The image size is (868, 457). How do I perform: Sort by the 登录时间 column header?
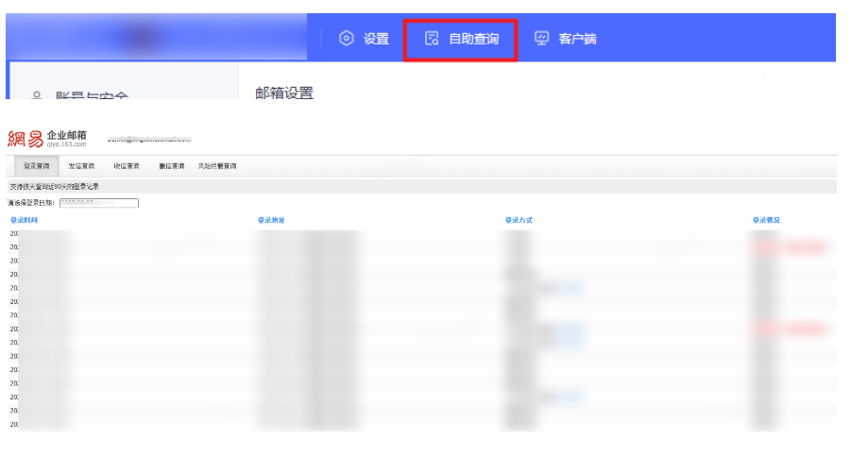(x=24, y=220)
